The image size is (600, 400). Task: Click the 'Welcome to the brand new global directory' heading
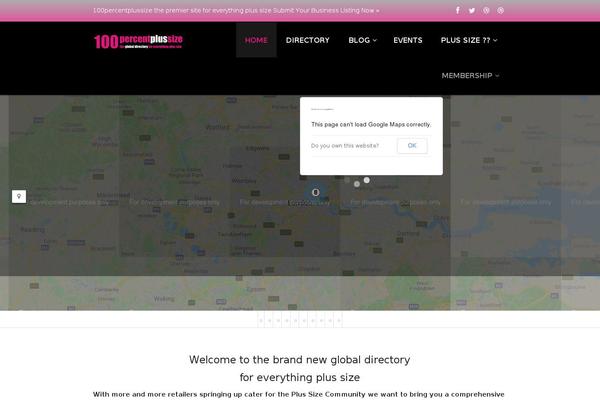point(300,360)
